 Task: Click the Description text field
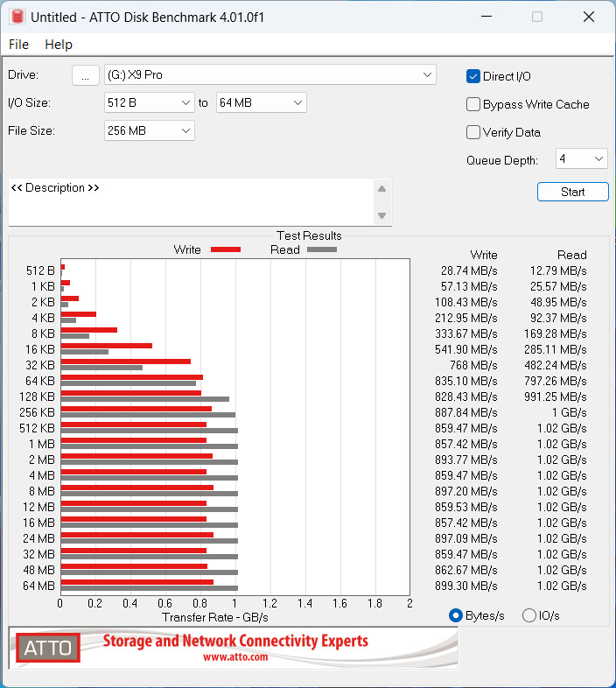tap(191, 203)
